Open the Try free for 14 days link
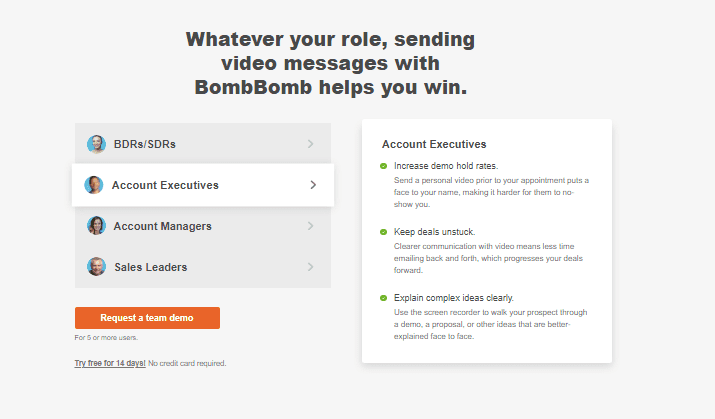Image resolution: width=715 pixels, height=419 pixels. tap(110, 363)
